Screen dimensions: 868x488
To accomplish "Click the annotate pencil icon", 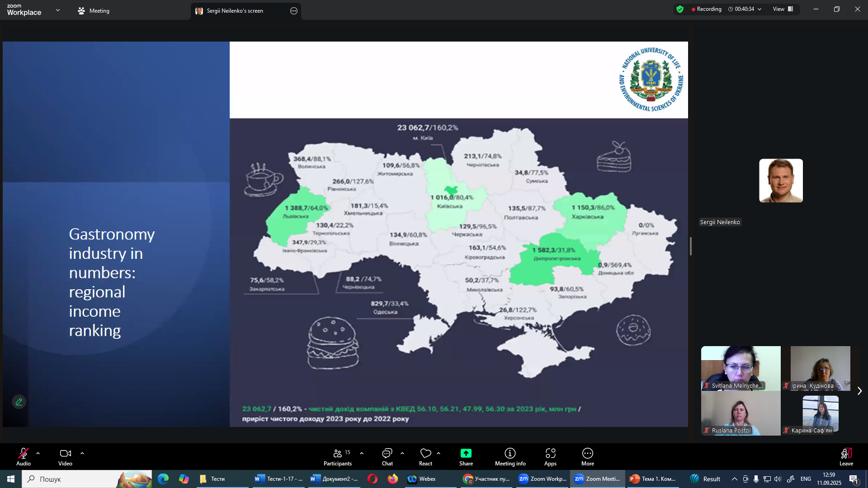I will tap(19, 402).
